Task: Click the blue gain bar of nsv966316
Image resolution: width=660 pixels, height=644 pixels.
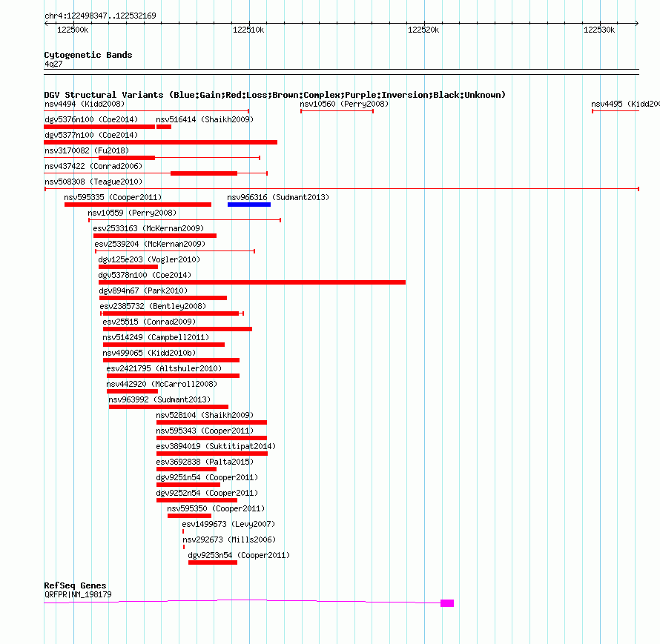Action: tap(249, 205)
